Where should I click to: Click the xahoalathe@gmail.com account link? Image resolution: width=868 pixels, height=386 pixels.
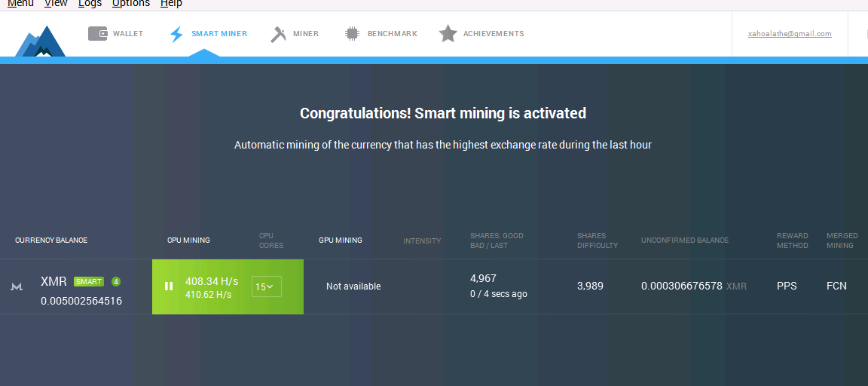[x=790, y=34]
